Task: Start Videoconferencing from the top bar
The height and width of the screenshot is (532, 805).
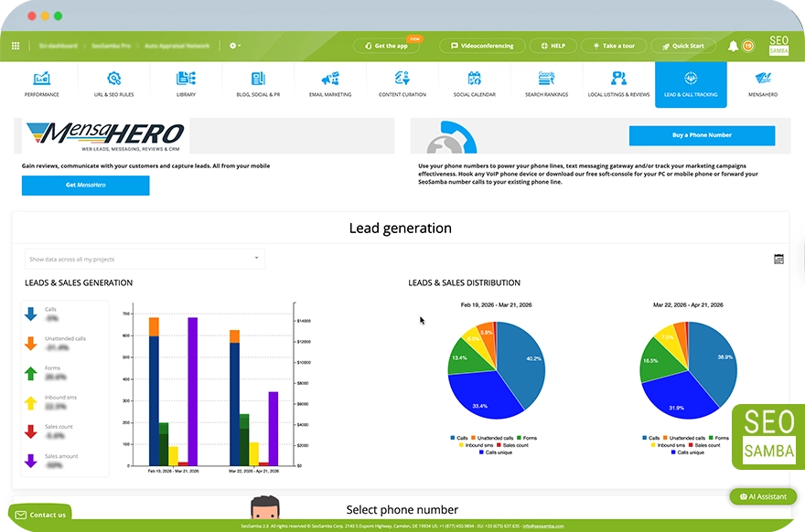Action: coord(482,46)
